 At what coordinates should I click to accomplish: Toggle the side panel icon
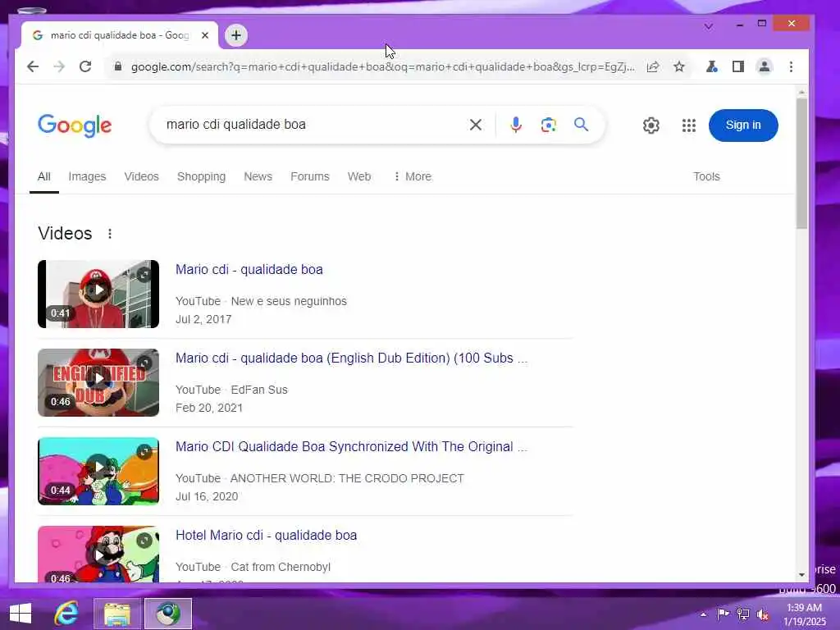click(737, 67)
